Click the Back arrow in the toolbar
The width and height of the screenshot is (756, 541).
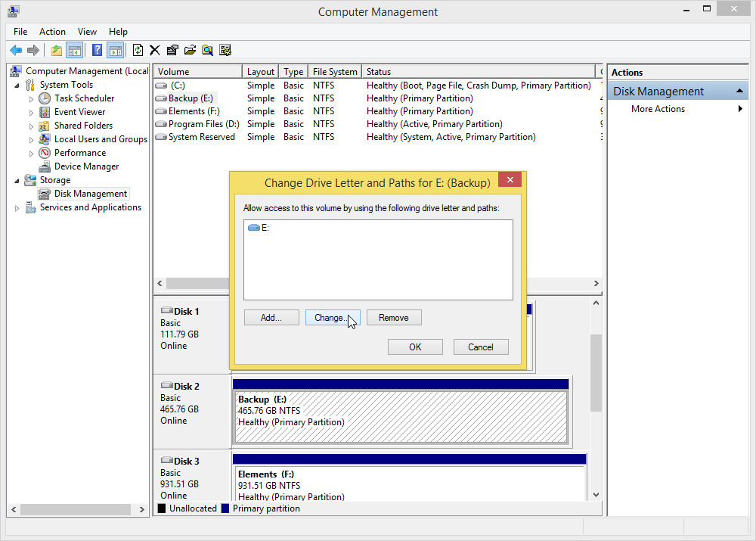click(x=16, y=50)
